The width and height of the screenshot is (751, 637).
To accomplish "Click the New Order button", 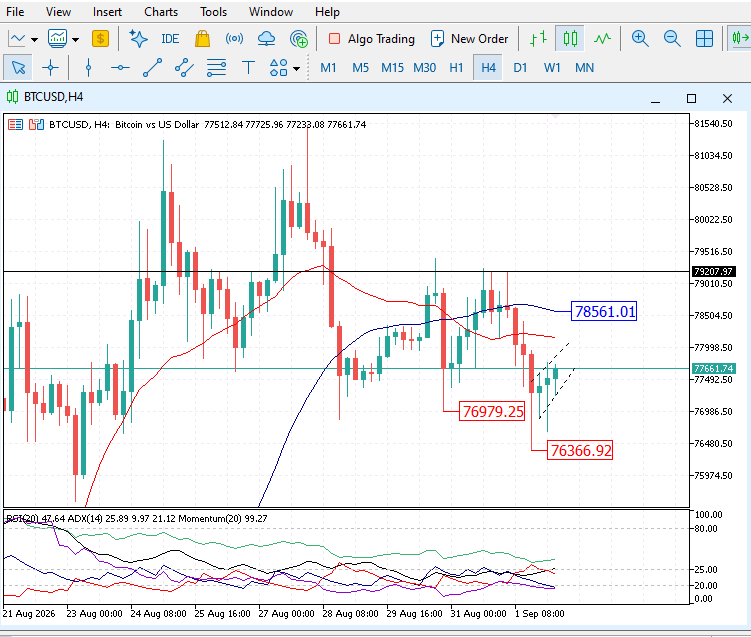I will tap(469, 39).
